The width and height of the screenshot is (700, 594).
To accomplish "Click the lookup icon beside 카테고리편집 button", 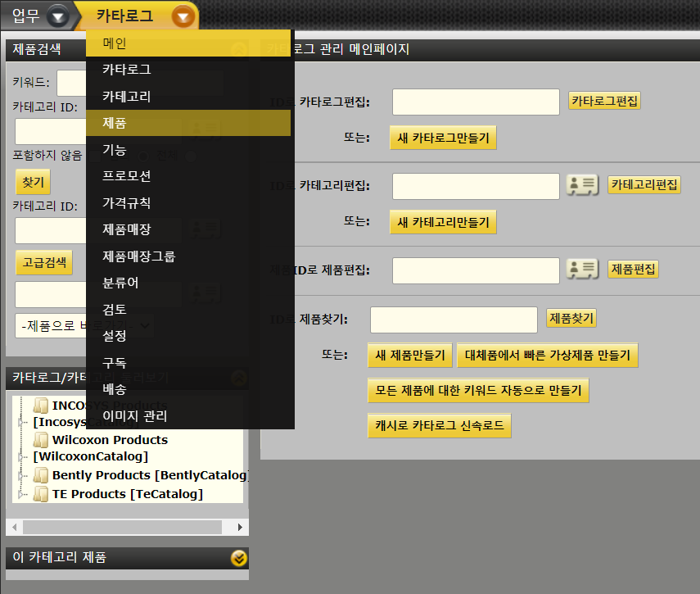I will pyautogui.click(x=583, y=185).
